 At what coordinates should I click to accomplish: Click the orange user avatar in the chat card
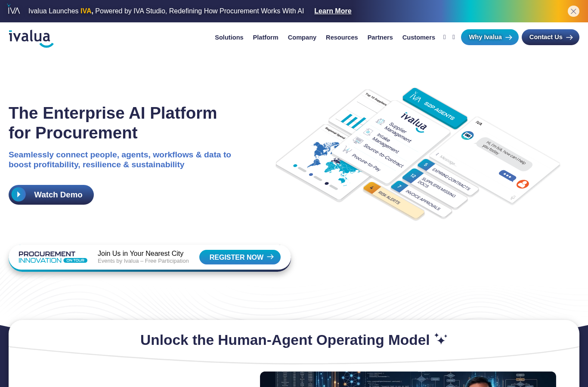523,184
